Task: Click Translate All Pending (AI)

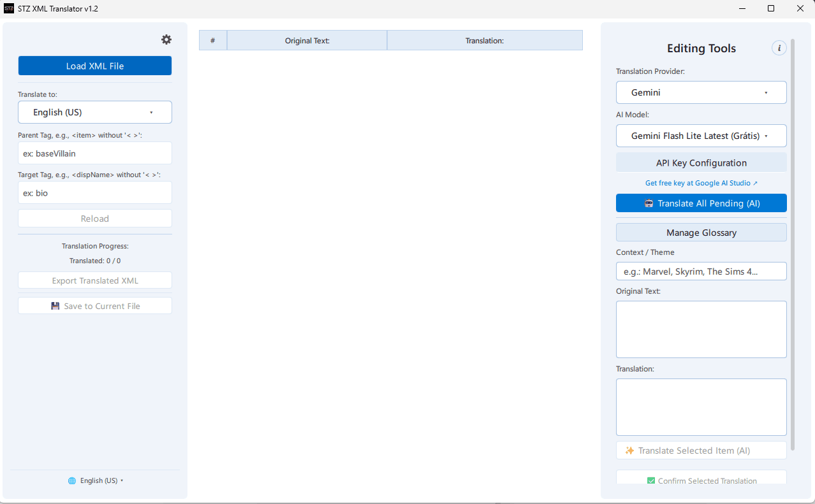Action: tap(701, 203)
